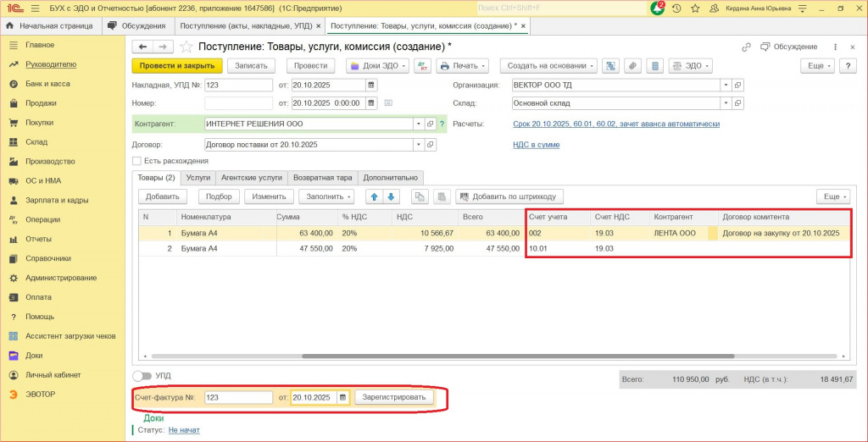Open history clock icon in title bar

(x=676, y=8)
